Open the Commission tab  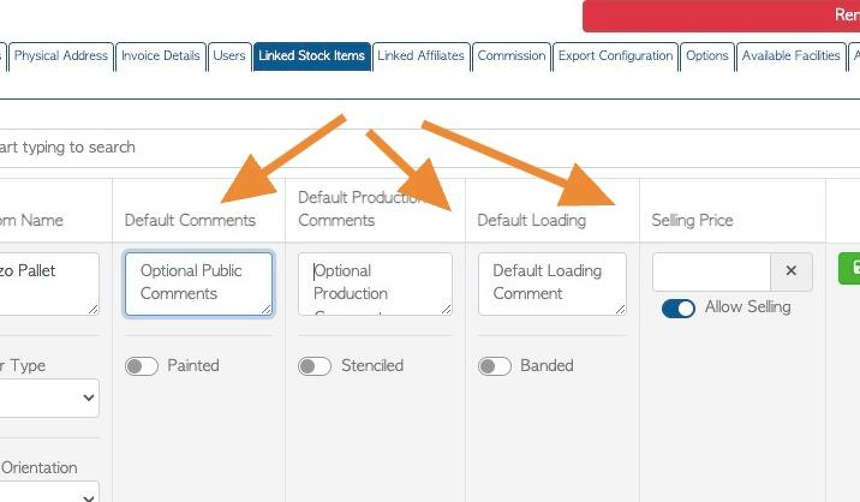point(511,57)
